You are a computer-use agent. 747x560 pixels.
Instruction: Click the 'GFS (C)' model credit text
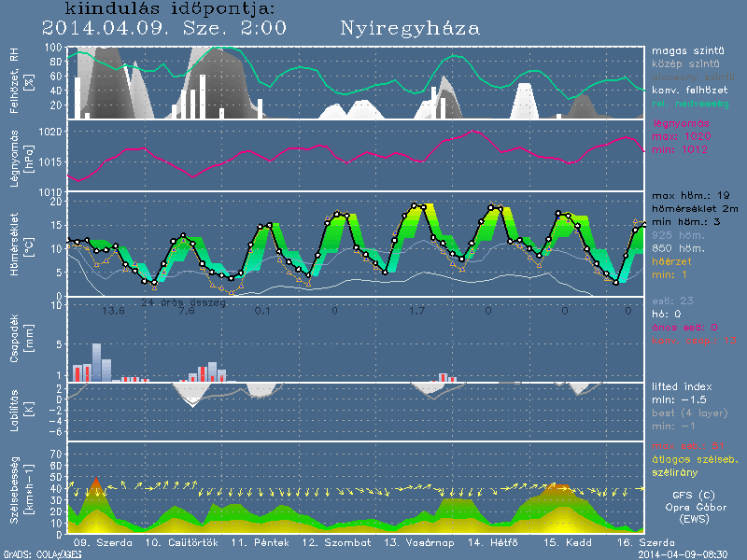[695, 495]
